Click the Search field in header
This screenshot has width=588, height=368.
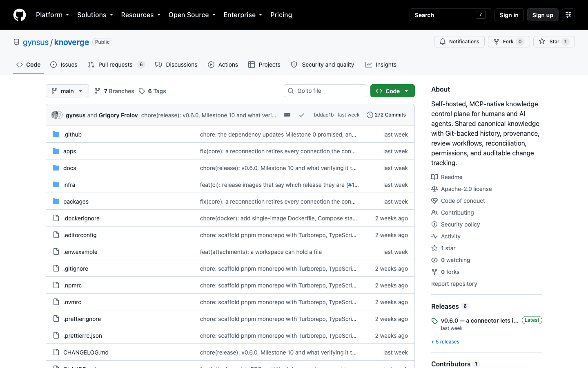tap(450, 15)
